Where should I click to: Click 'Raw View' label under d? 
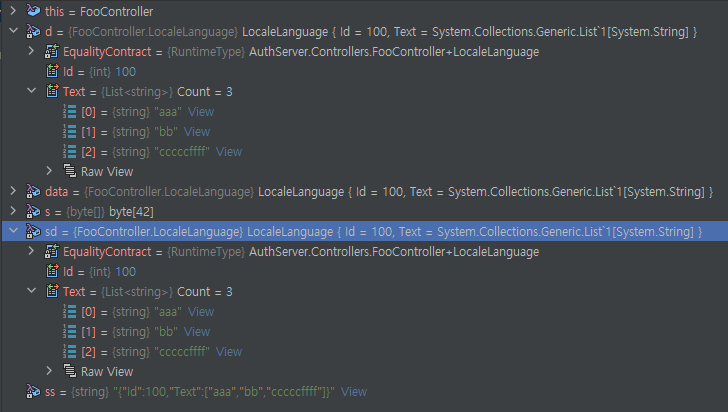[107, 172]
